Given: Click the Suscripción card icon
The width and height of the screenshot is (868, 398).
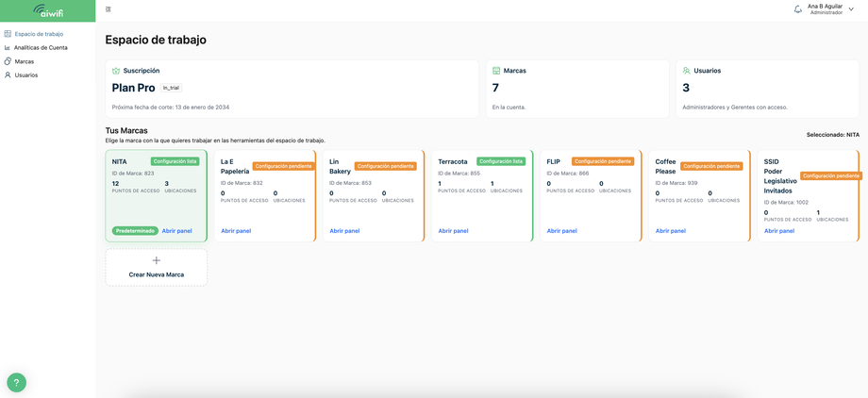Looking at the screenshot, I should 116,71.
